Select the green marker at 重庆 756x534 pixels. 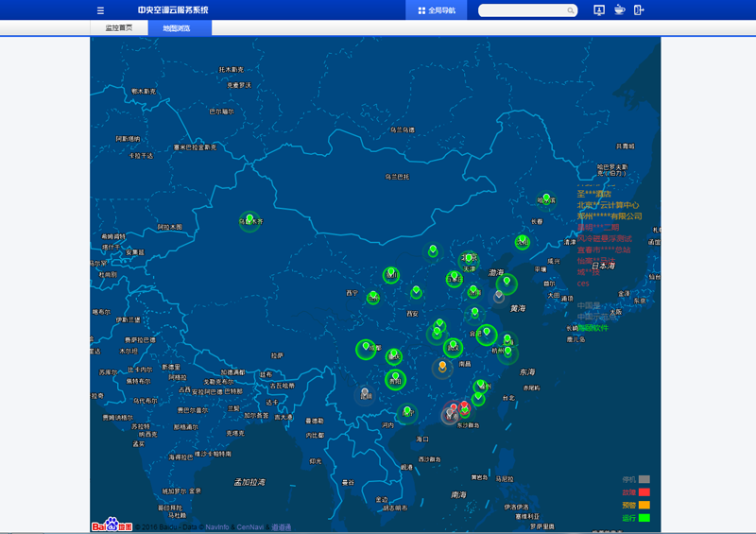(394, 355)
